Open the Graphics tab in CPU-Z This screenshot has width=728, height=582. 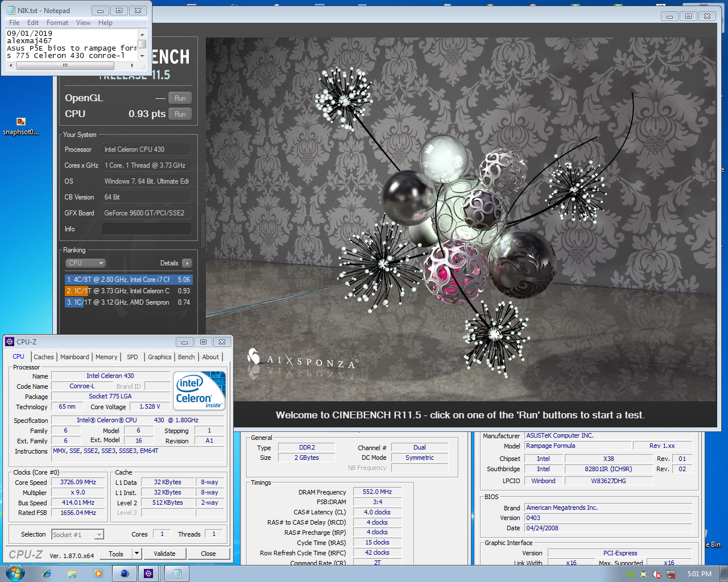click(x=160, y=357)
